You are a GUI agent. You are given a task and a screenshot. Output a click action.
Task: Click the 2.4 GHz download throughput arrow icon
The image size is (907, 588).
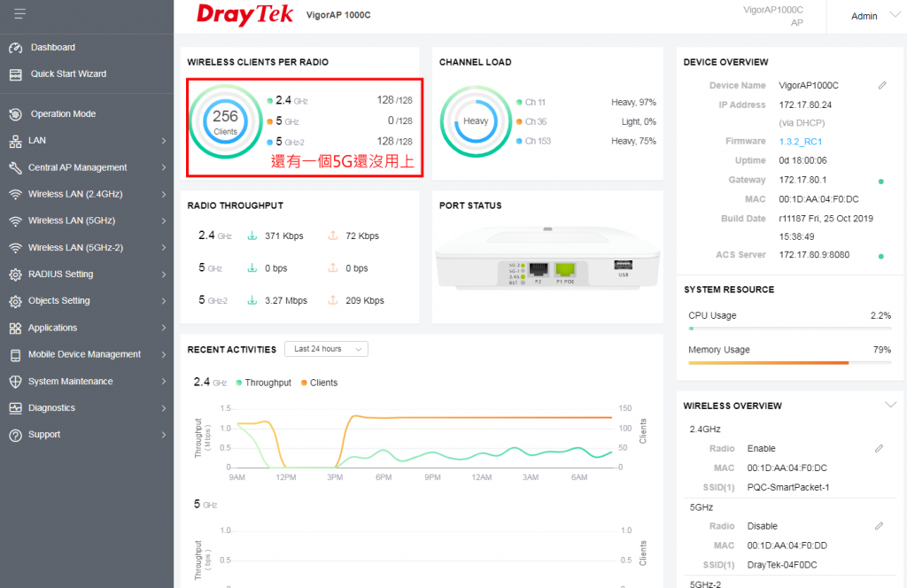click(x=252, y=236)
